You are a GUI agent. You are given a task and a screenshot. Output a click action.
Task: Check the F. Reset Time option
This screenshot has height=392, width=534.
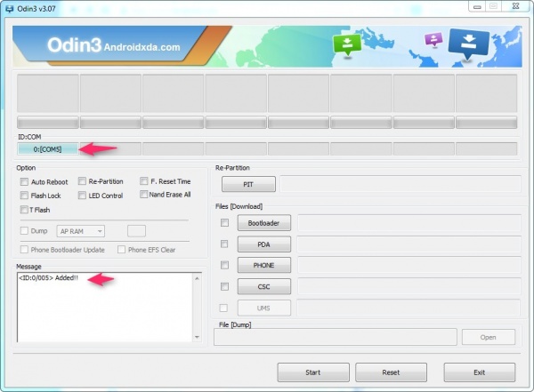(143, 181)
